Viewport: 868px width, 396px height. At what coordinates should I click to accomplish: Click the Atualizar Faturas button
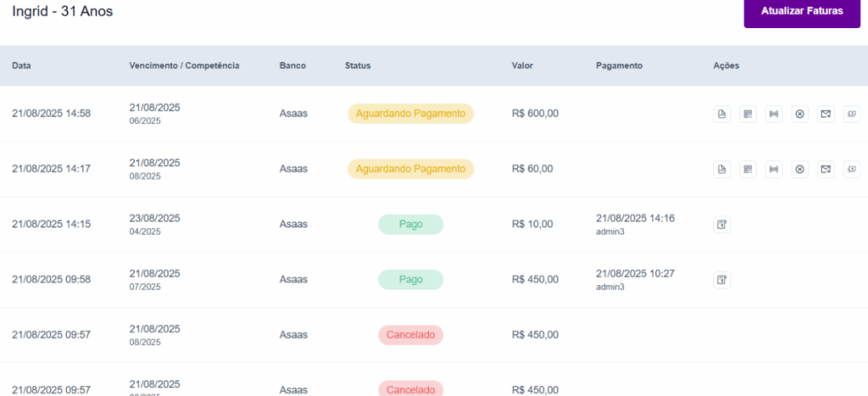(x=802, y=12)
